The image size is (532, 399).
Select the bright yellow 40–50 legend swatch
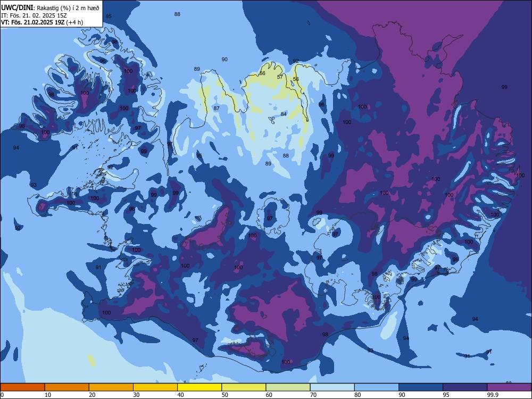[x=199, y=387]
